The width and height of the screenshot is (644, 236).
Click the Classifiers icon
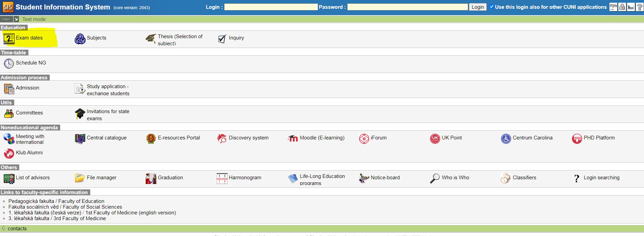[x=506, y=178]
